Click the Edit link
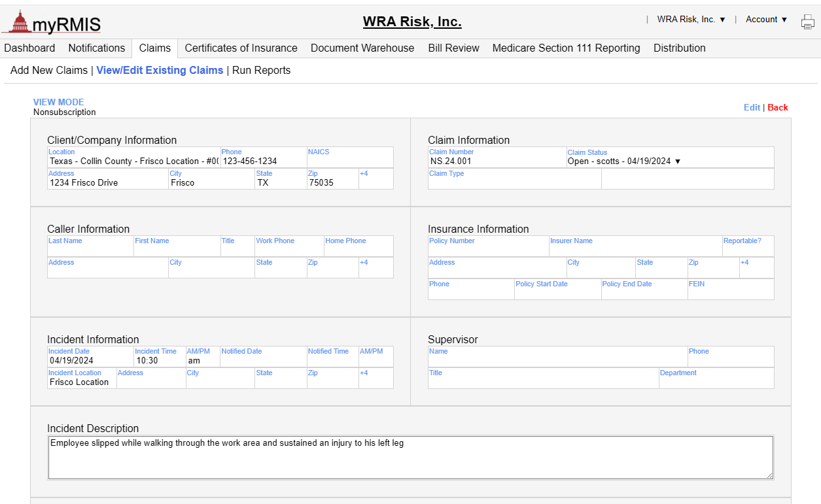The height and width of the screenshot is (504, 821). click(752, 108)
